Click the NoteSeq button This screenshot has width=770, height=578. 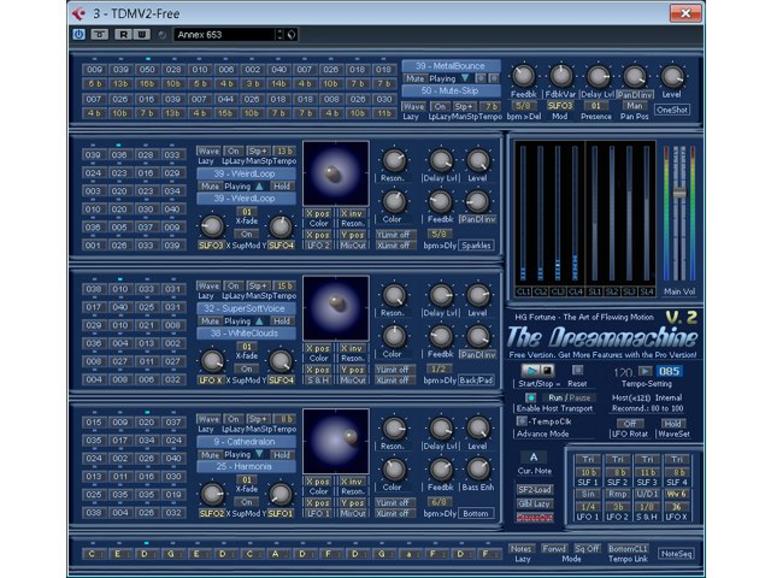click(x=676, y=554)
